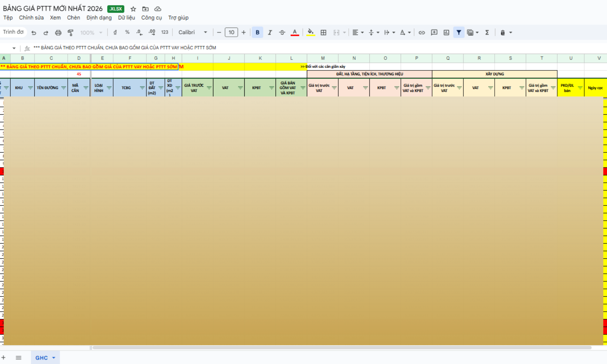Click the add new sheet plus button

[x=4, y=358]
